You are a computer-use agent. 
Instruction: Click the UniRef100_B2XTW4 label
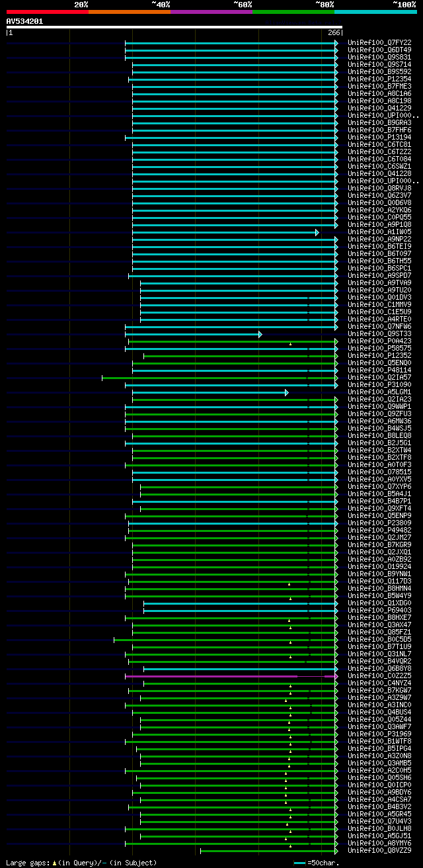click(x=380, y=450)
